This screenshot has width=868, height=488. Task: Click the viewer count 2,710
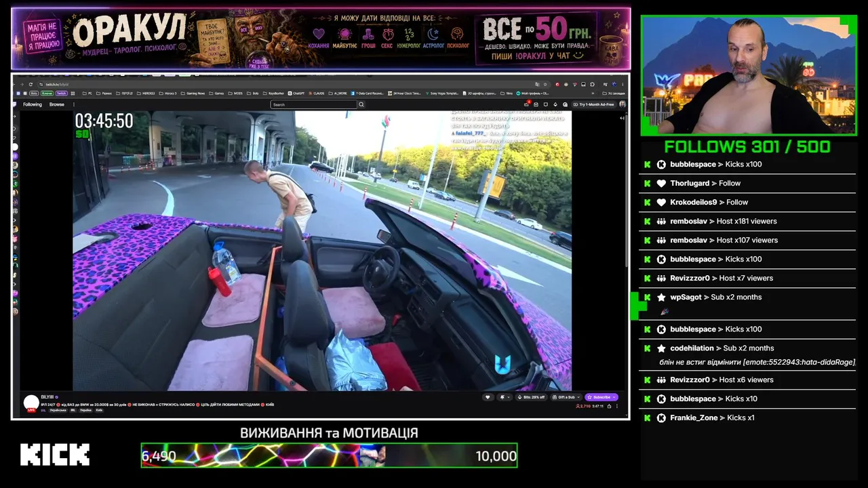coord(583,406)
